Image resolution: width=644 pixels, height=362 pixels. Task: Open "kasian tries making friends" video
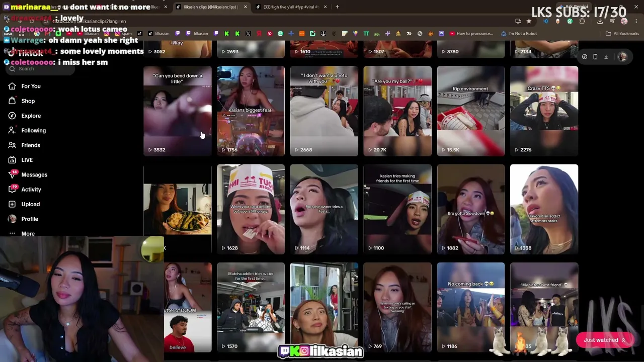(397, 209)
